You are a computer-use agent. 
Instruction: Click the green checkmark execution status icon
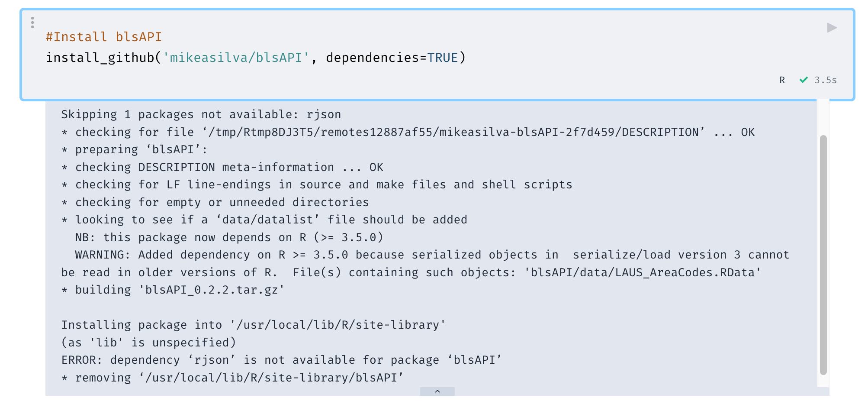coord(804,80)
